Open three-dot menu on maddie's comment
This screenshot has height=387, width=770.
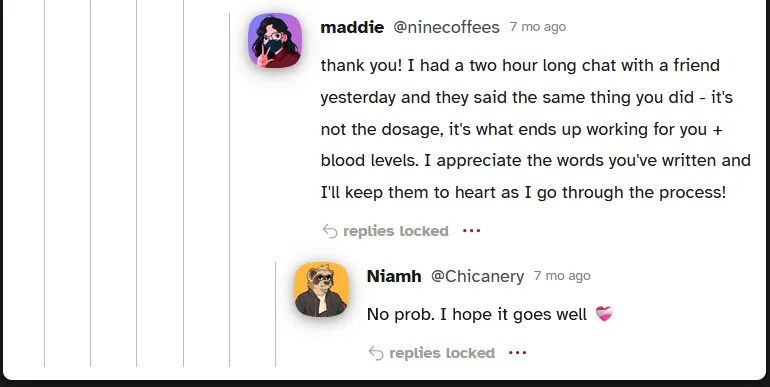(x=471, y=230)
